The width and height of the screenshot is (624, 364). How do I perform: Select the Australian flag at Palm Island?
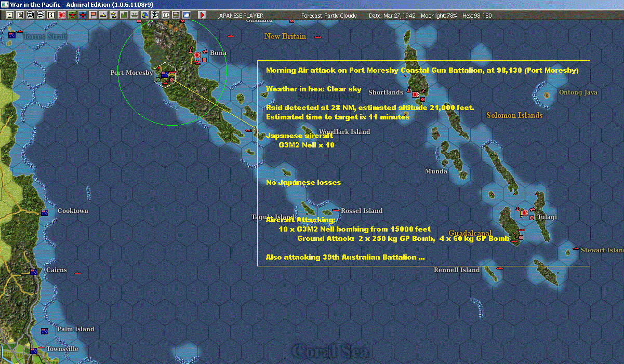pyautogui.click(x=45, y=331)
